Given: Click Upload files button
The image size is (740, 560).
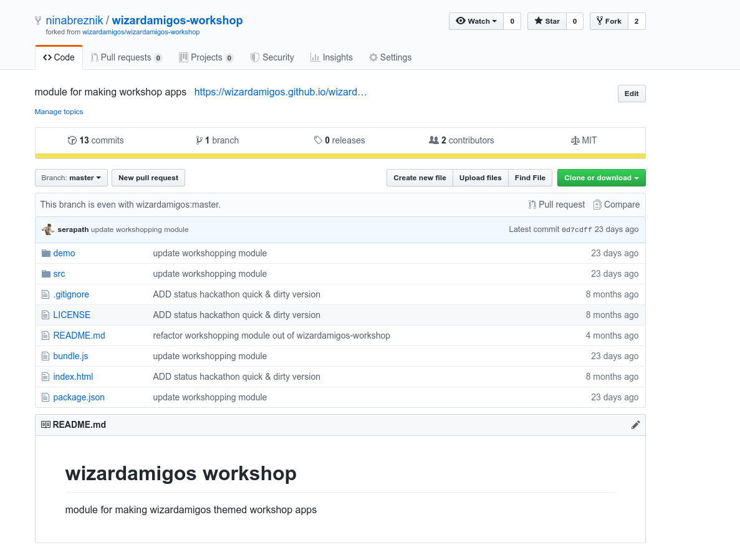Looking at the screenshot, I should pyautogui.click(x=481, y=178).
